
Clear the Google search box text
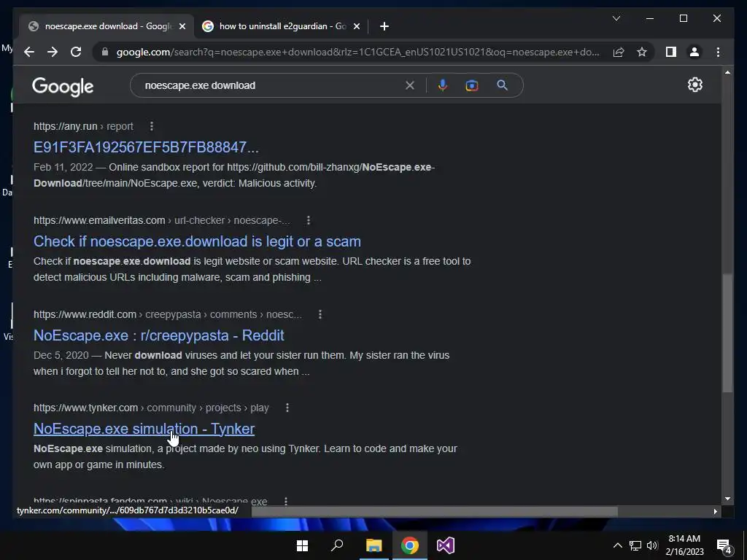[410, 85]
